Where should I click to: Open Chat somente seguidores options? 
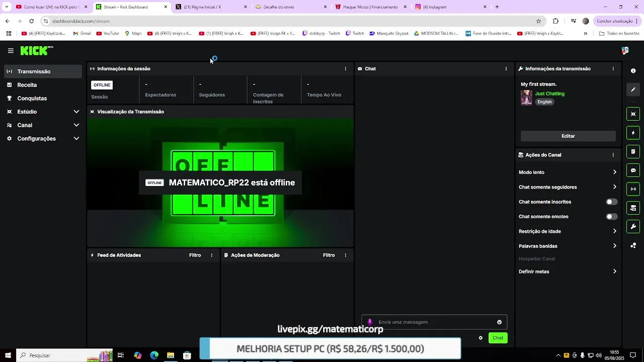click(x=568, y=187)
